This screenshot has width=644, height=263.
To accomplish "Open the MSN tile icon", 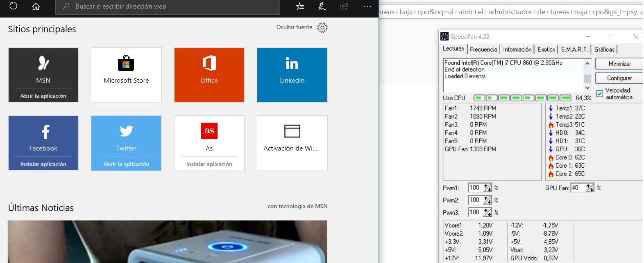I will pyautogui.click(x=43, y=63).
